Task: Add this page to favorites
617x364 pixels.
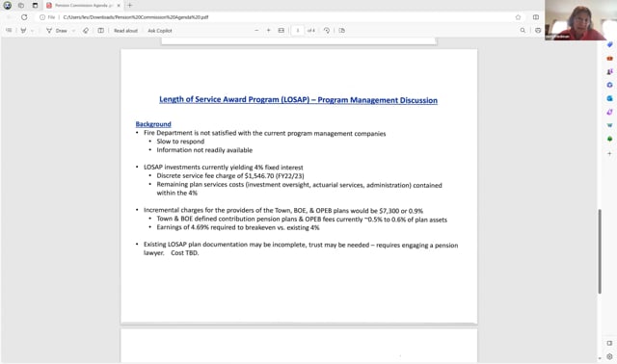Action: pyautogui.click(x=518, y=17)
